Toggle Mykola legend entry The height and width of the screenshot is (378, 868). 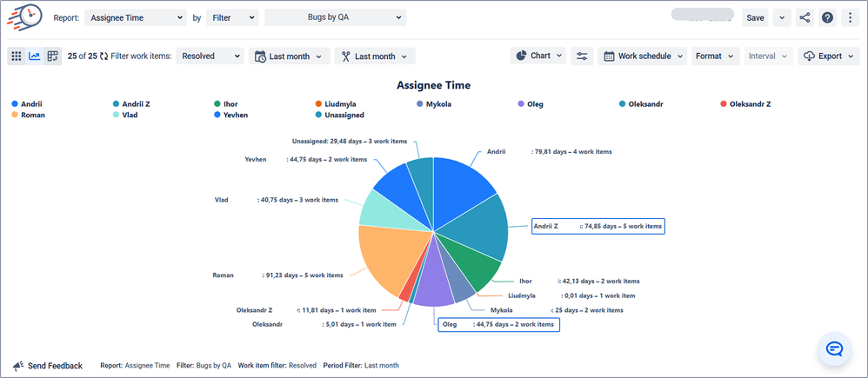(433, 104)
